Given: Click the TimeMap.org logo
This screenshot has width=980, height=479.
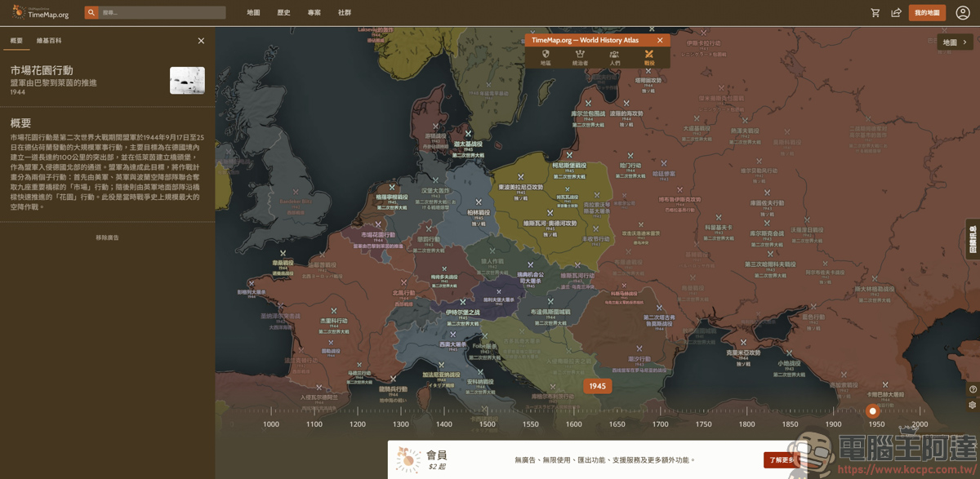Looking at the screenshot, I should click(x=41, y=12).
